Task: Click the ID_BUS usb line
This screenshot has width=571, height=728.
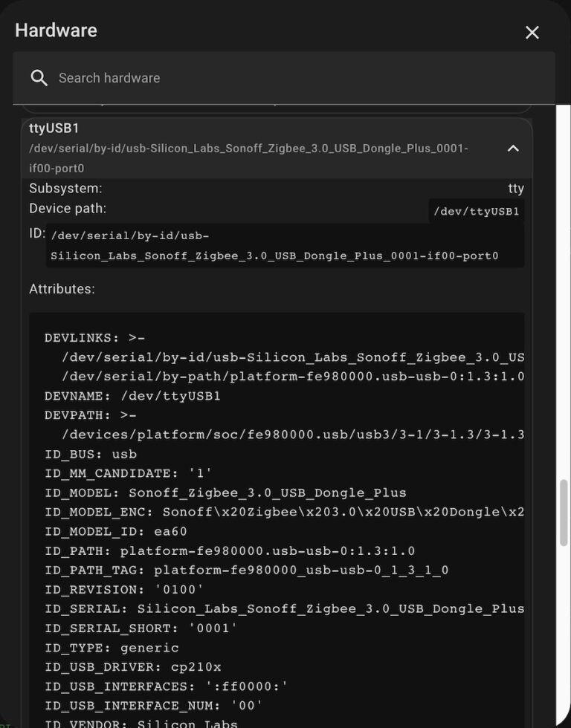Action: pos(91,454)
